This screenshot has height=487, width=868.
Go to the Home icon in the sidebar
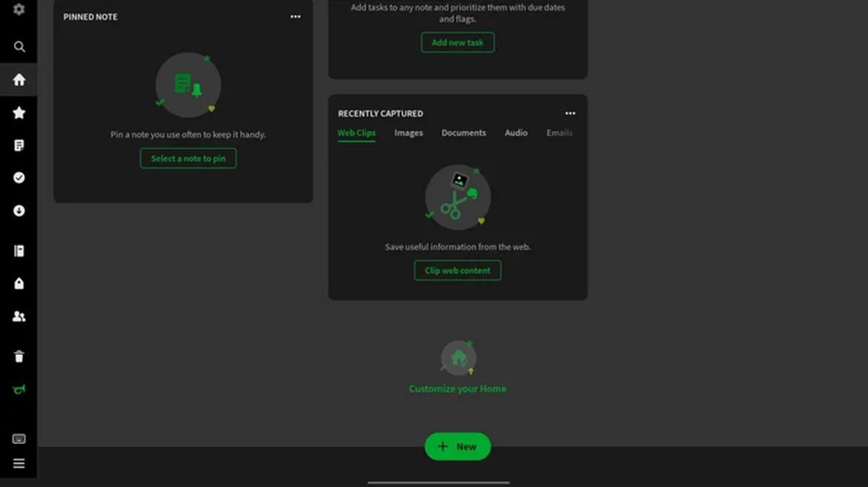pyautogui.click(x=19, y=80)
